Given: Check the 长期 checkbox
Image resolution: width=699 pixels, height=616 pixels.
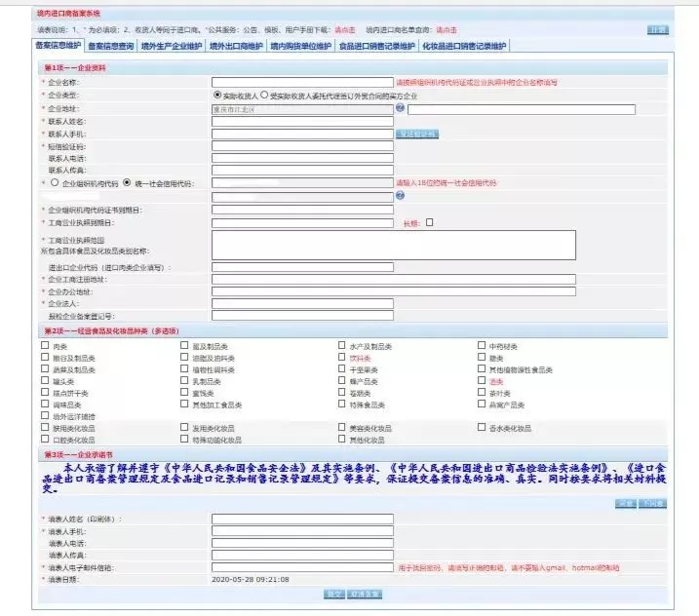Looking at the screenshot, I should tap(429, 222).
